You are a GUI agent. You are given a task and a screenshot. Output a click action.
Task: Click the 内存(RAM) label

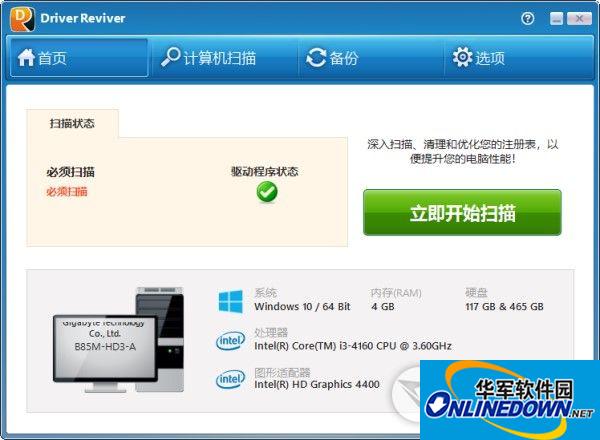click(396, 293)
